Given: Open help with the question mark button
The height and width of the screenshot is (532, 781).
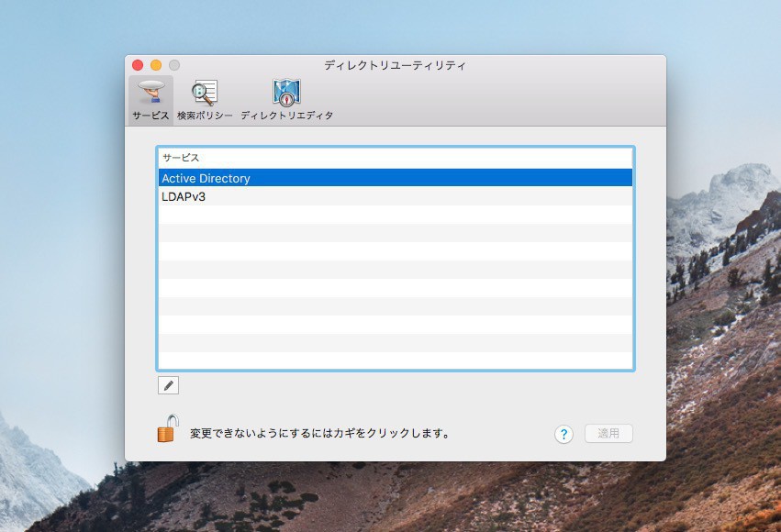Looking at the screenshot, I should [563, 434].
